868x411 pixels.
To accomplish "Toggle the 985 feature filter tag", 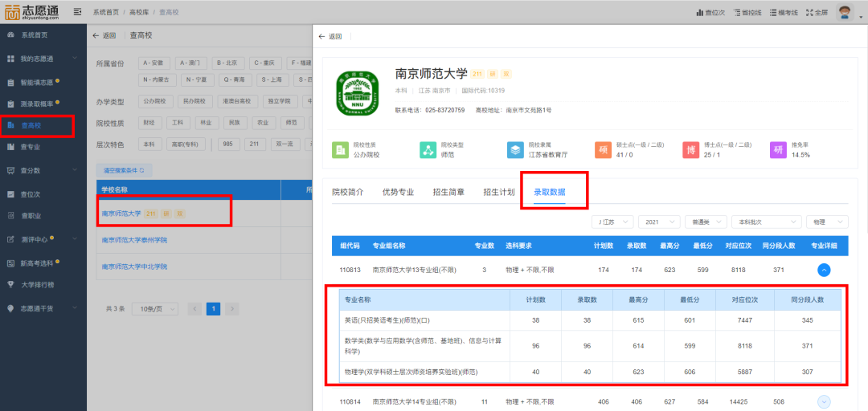I will click(228, 144).
